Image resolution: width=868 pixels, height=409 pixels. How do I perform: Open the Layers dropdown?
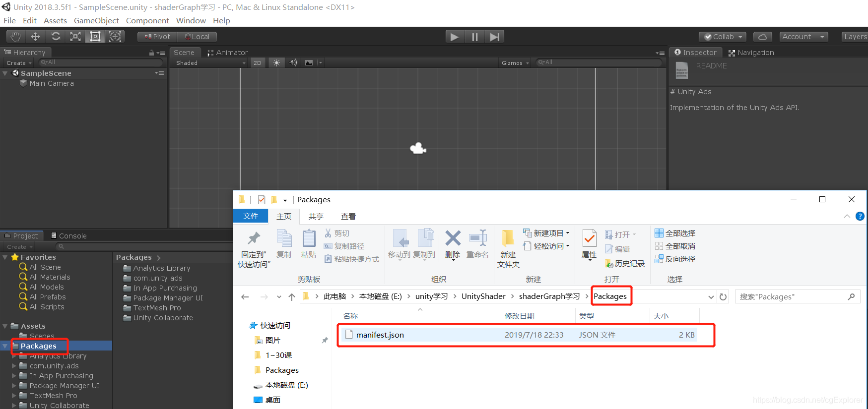pos(855,37)
